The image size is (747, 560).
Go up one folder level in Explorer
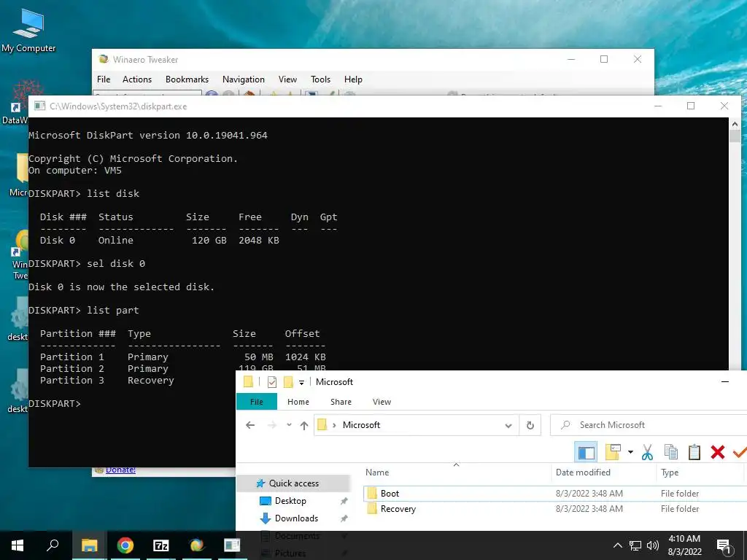(x=304, y=425)
